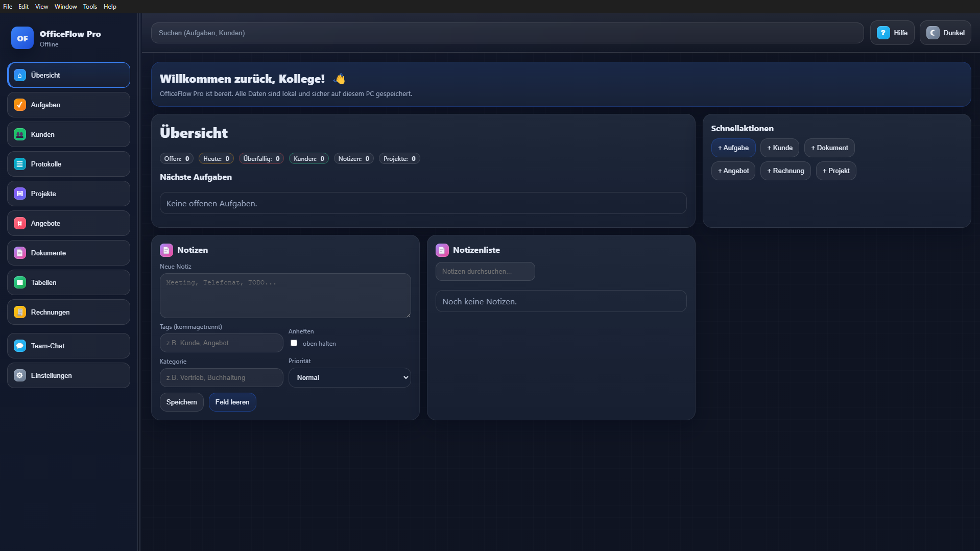Click the Neue Notiz textarea resize handle
980x551 pixels.
tap(408, 315)
